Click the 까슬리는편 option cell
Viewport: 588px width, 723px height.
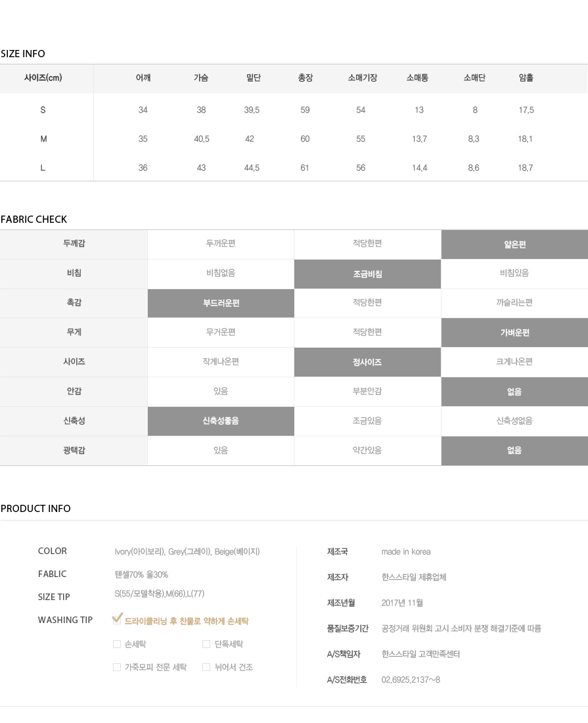514,302
